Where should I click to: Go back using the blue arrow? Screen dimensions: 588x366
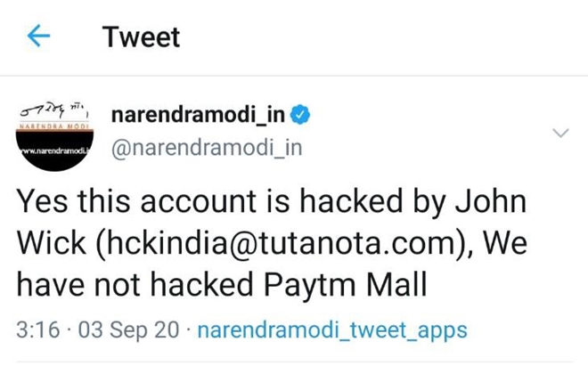(38, 36)
